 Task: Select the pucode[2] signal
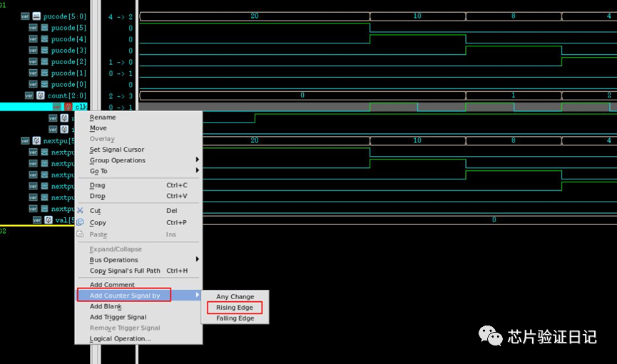coord(68,62)
